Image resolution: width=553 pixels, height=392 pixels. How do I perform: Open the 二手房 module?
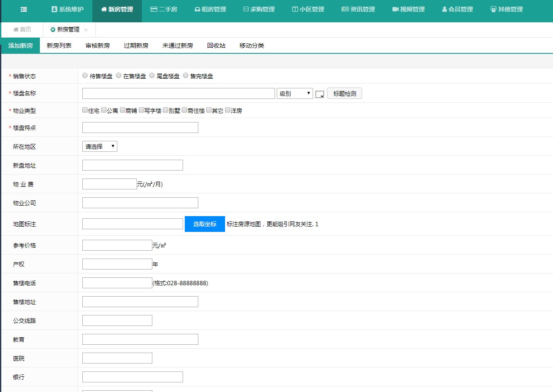pos(164,9)
